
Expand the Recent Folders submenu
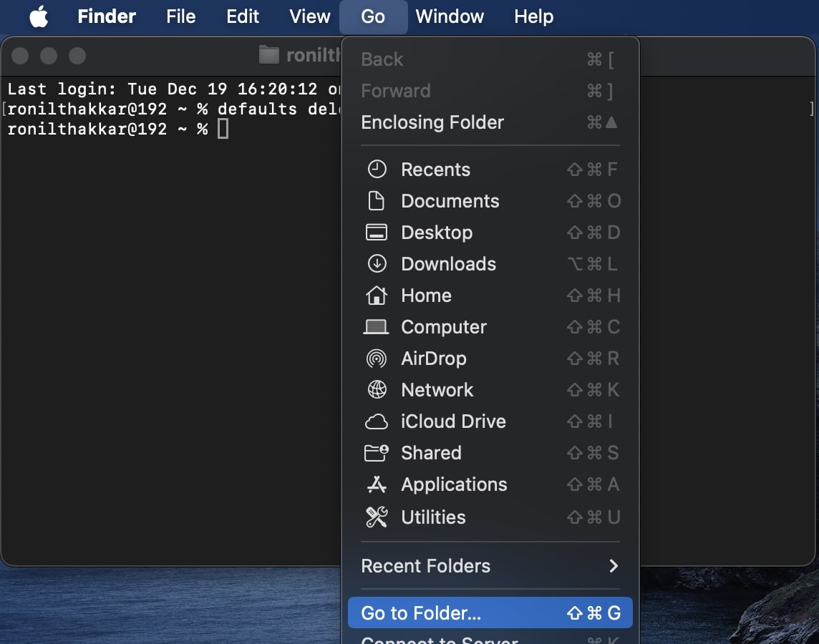[x=490, y=566]
